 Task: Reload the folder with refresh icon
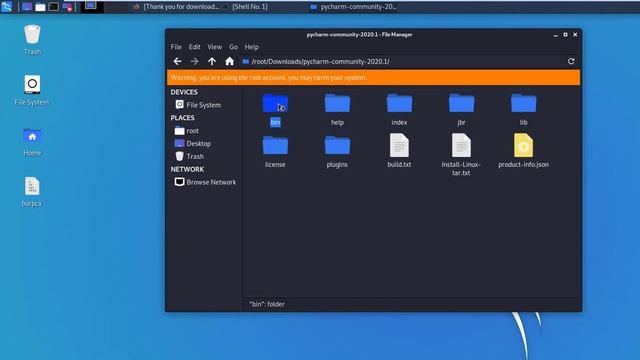tap(571, 61)
